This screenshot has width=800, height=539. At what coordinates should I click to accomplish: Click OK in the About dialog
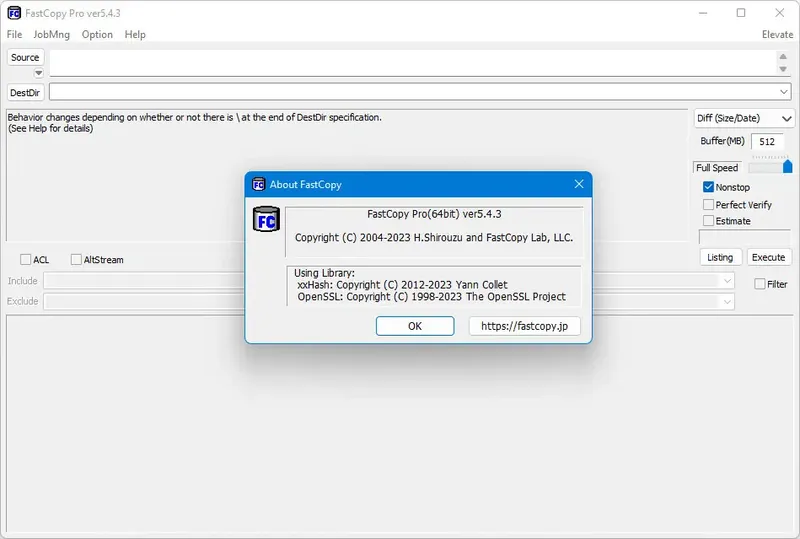tap(415, 326)
